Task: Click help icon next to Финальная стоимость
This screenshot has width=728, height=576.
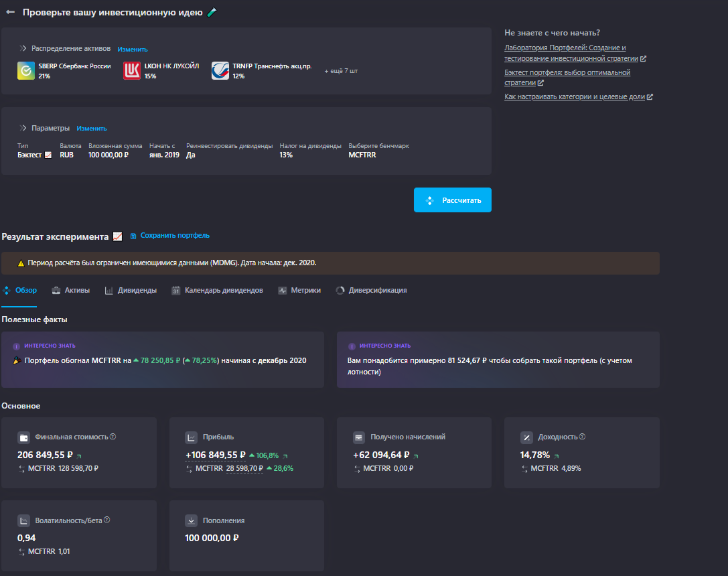Action: [x=113, y=437]
